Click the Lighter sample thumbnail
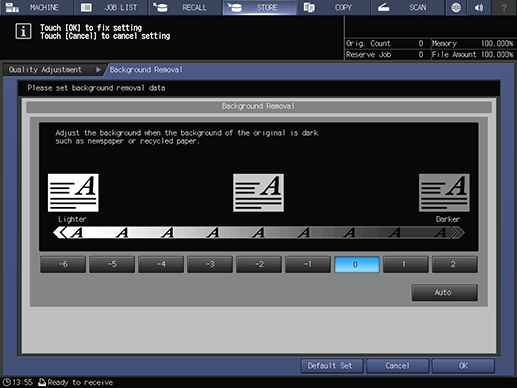The height and width of the screenshot is (388, 517). (x=73, y=193)
